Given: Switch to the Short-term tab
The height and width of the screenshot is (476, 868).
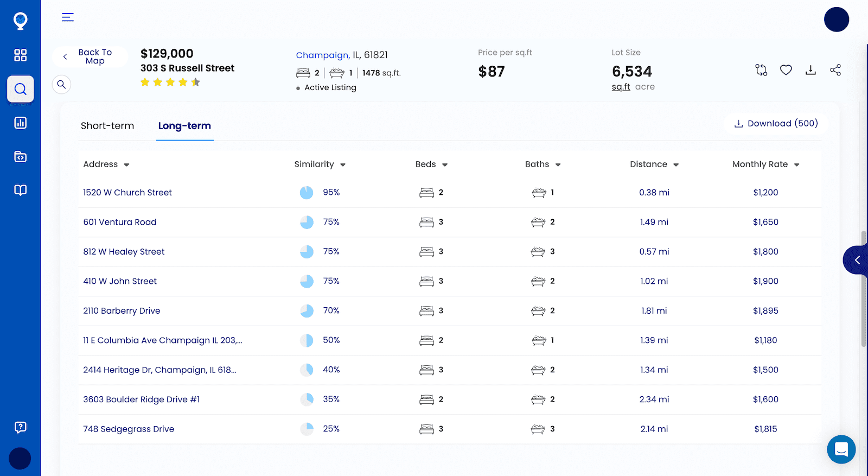Looking at the screenshot, I should (107, 126).
